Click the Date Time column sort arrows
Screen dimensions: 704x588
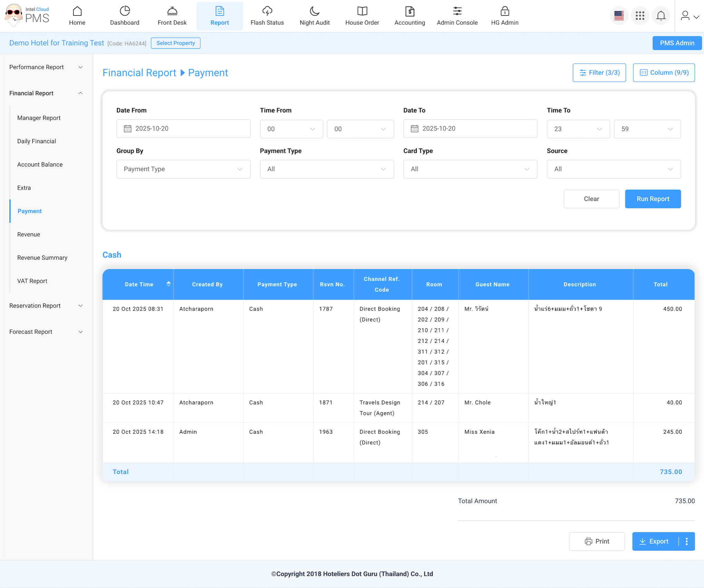click(168, 284)
